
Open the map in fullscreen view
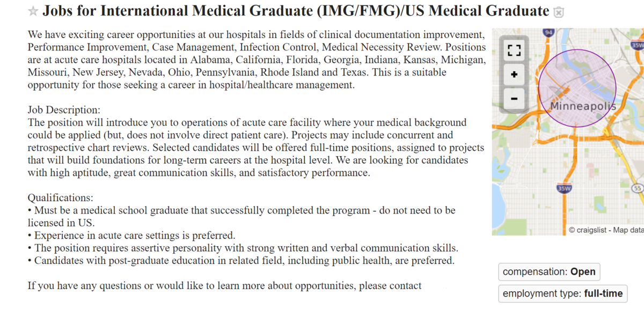coord(514,50)
